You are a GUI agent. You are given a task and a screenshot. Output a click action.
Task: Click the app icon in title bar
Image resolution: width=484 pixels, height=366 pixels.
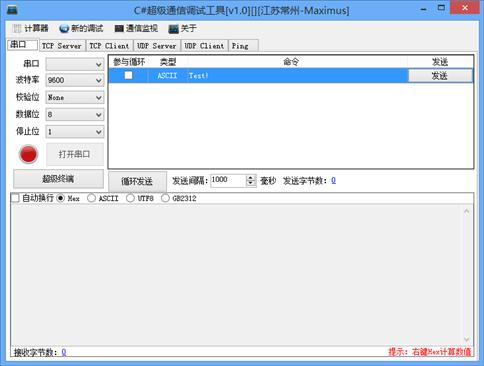(x=12, y=10)
